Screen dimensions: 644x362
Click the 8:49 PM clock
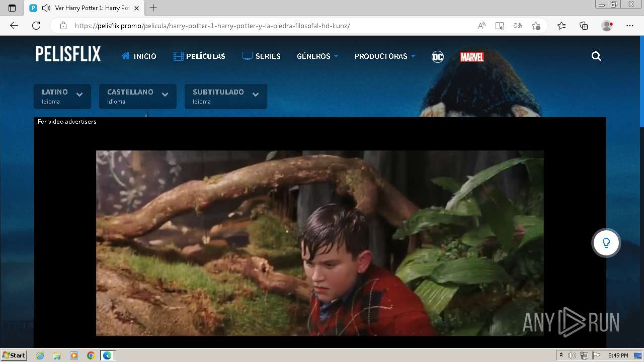(618, 355)
